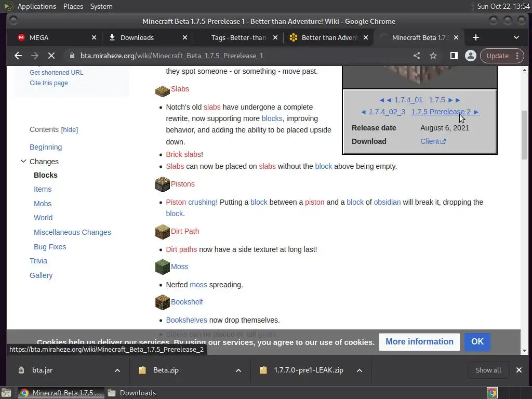Open the 1.7.4_01 version link
Screen dimensions: 532x399
[x=401, y=100]
